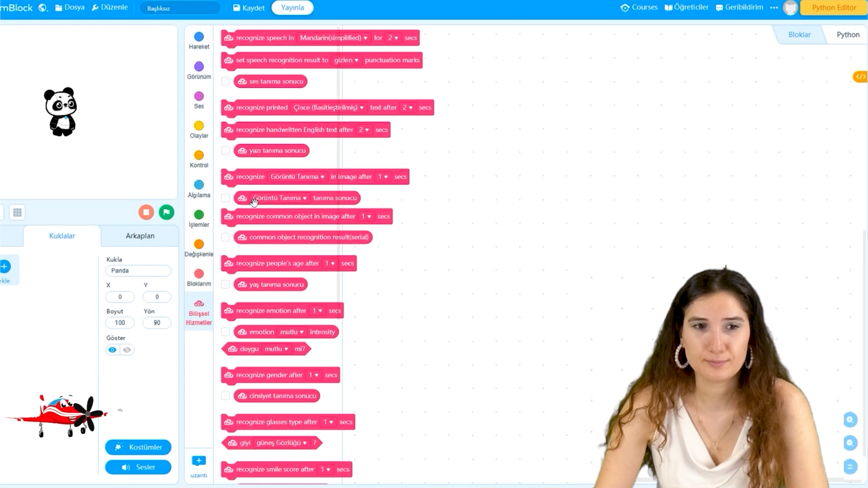
Task: Open the Kontrol block category
Action: 199,158
